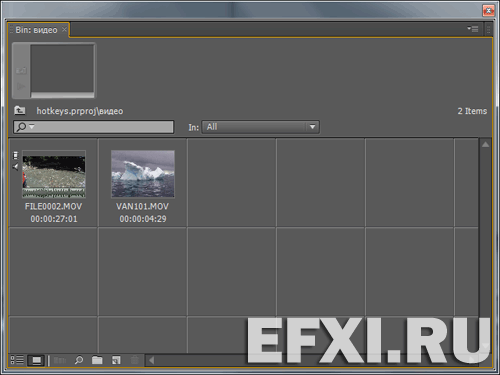The height and width of the screenshot is (375, 500).
Task: Click the VAN101.MOV file name
Action: 142,206
